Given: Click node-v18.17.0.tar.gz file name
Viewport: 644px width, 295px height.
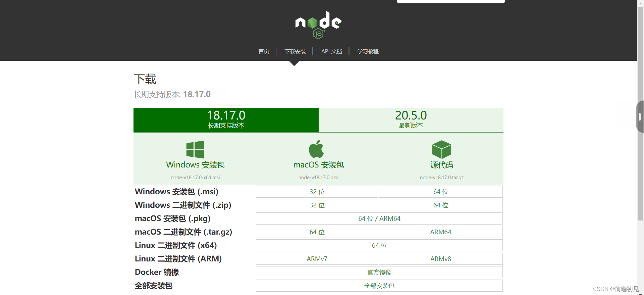Looking at the screenshot, I should [442, 178].
